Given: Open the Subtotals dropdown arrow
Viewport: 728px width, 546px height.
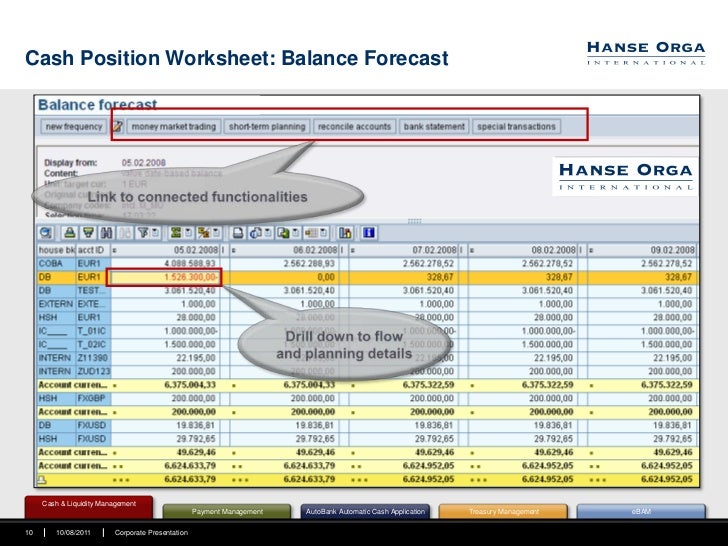Looking at the screenshot, I should (x=216, y=233).
